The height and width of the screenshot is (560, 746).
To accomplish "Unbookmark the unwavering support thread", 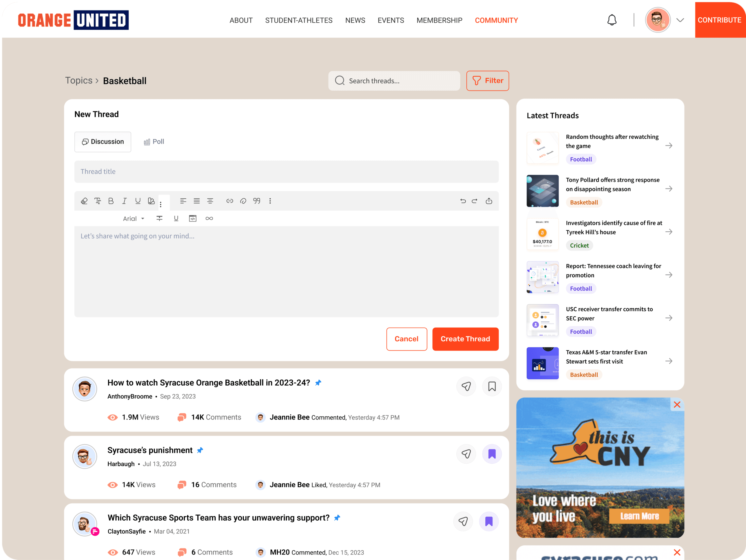I will (489, 521).
